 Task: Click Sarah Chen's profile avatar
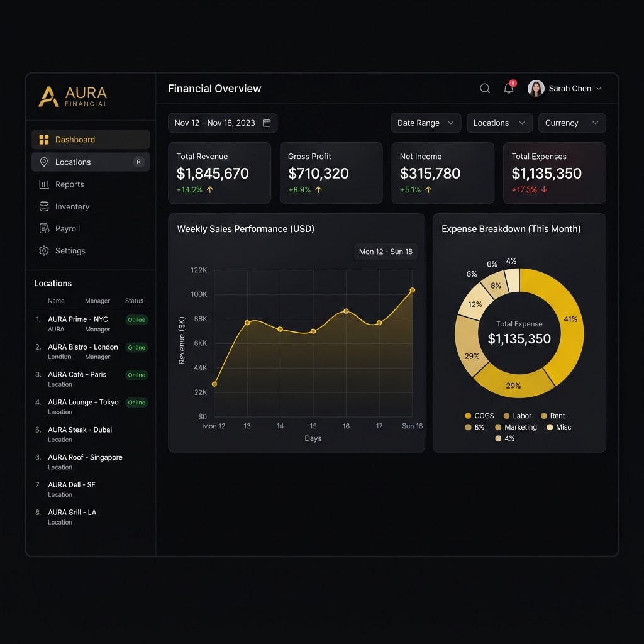tap(536, 88)
